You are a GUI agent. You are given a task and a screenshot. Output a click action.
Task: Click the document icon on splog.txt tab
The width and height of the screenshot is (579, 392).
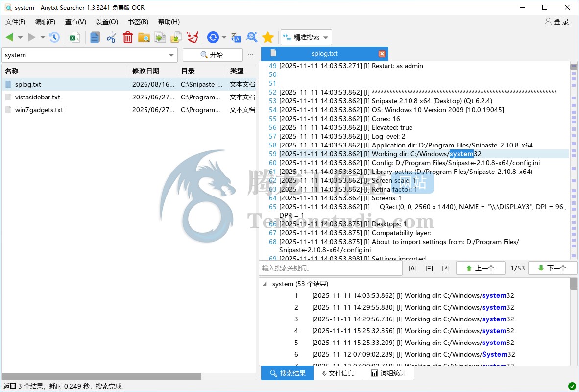click(x=273, y=53)
